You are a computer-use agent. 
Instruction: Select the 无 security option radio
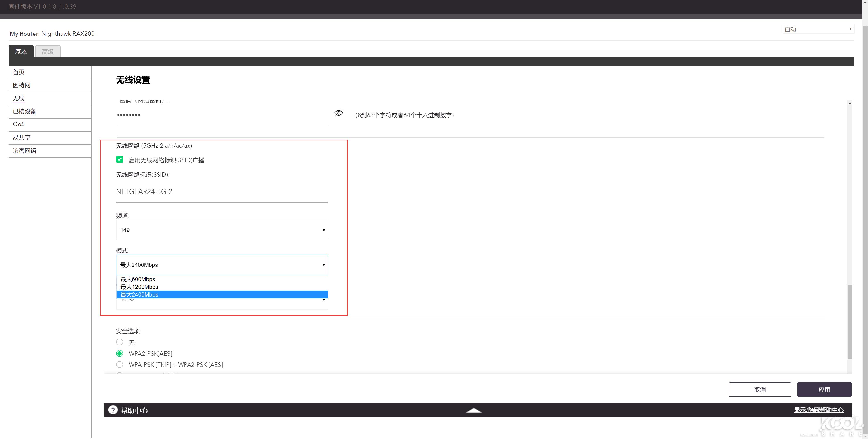click(x=120, y=342)
